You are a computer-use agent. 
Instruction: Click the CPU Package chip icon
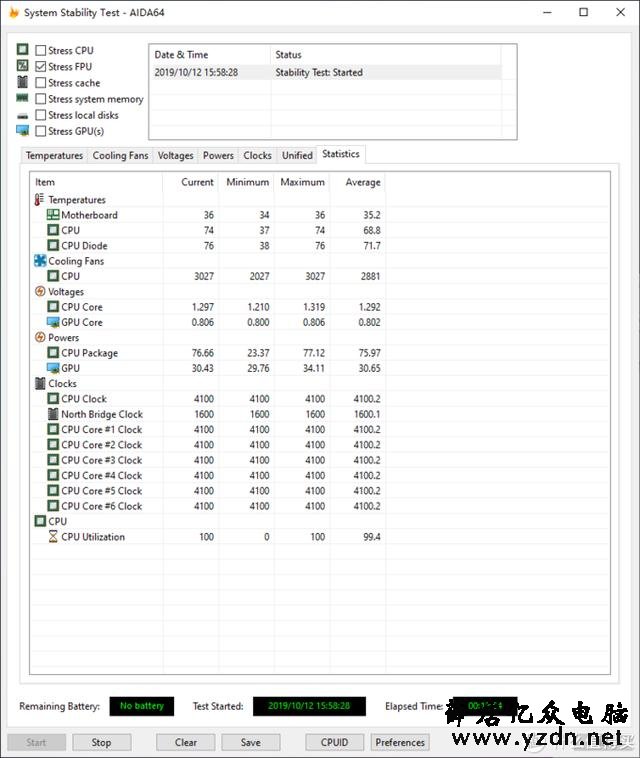53,352
